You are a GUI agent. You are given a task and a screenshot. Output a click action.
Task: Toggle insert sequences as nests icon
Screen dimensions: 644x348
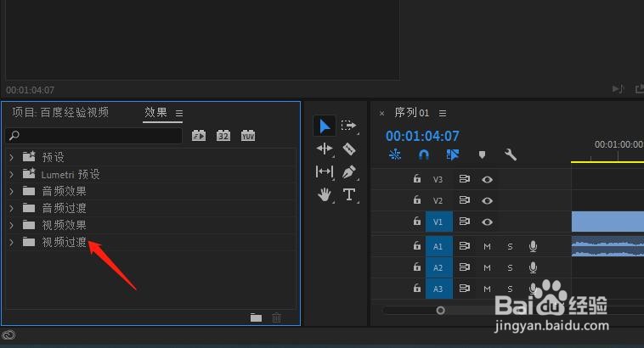click(395, 154)
